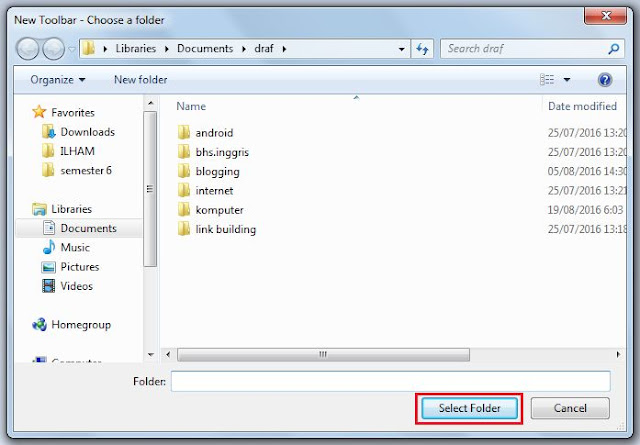Image resolution: width=640 pixels, height=445 pixels.
Task: Click the bhs.inggris folder icon
Action: pyautogui.click(x=184, y=151)
